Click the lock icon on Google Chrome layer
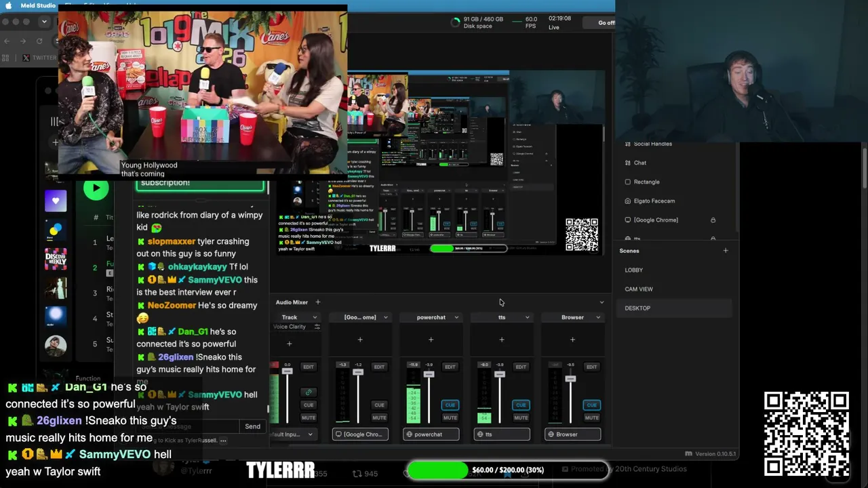This screenshot has width=868, height=488. point(713,220)
